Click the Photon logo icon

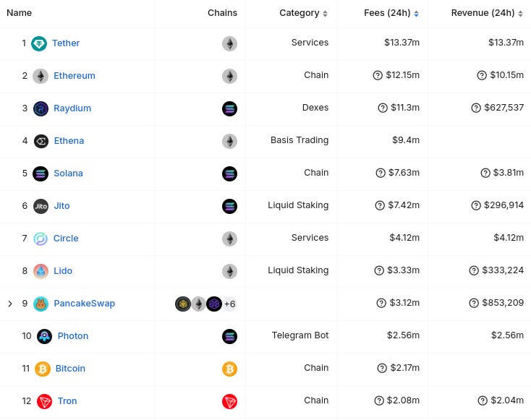[44, 336]
